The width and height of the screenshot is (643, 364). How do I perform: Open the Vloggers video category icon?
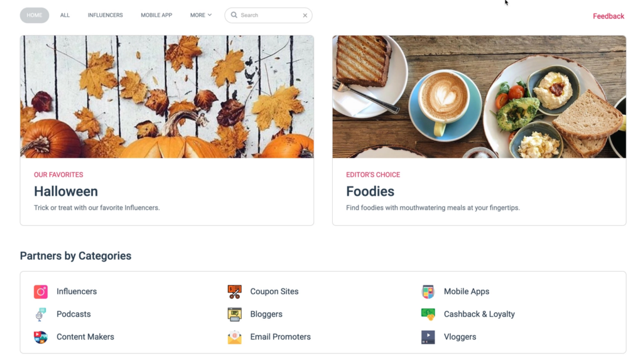tap(428, 336)
